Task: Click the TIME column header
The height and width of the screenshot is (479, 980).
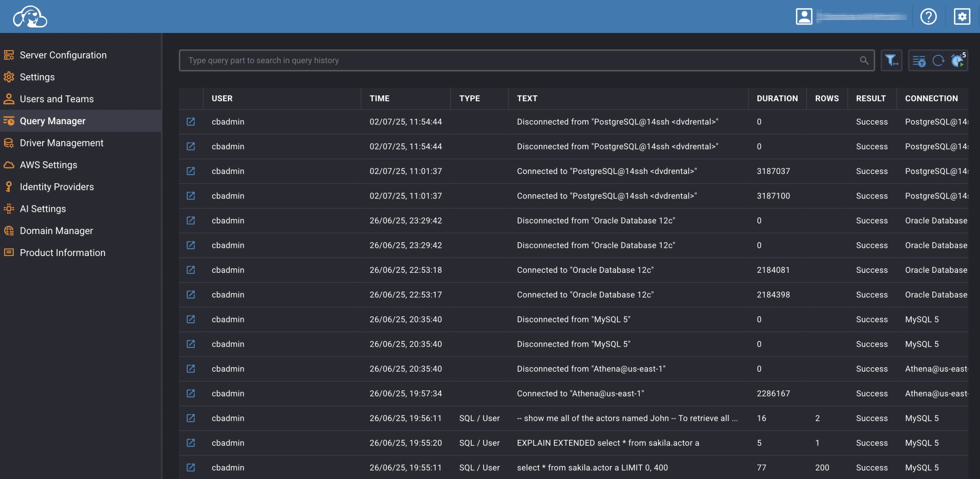Action: coord(379,98)
